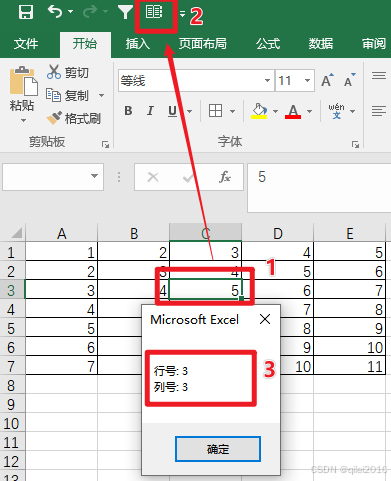Toggle Italic formatting
The width and height of the screenshot is (391, 481).
point(150,111)
